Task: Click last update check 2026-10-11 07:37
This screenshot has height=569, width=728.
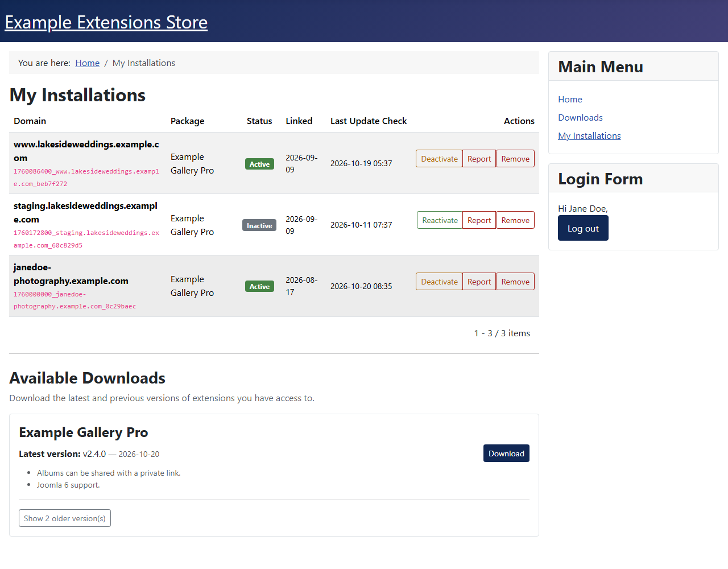Action: coord(361,225)
